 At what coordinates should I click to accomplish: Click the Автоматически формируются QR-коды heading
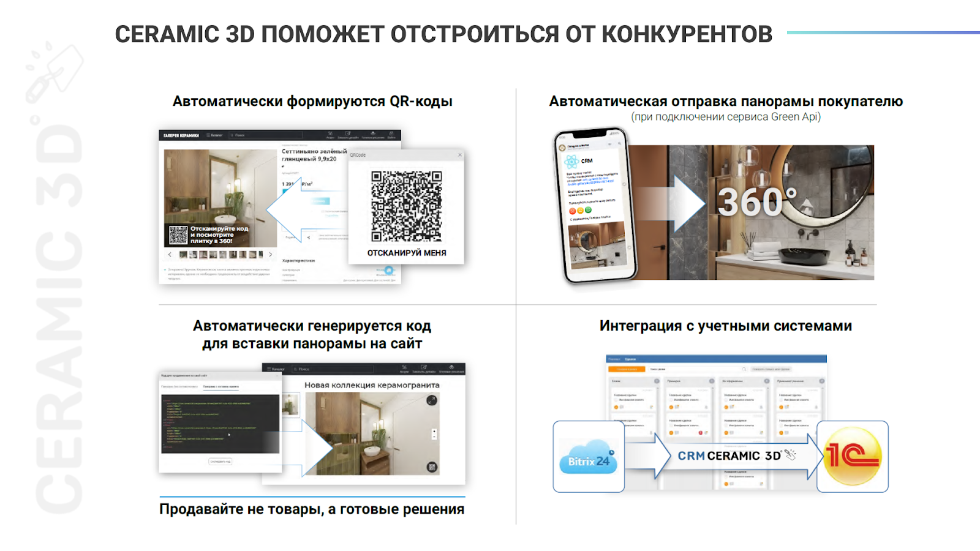coord(312,102)
